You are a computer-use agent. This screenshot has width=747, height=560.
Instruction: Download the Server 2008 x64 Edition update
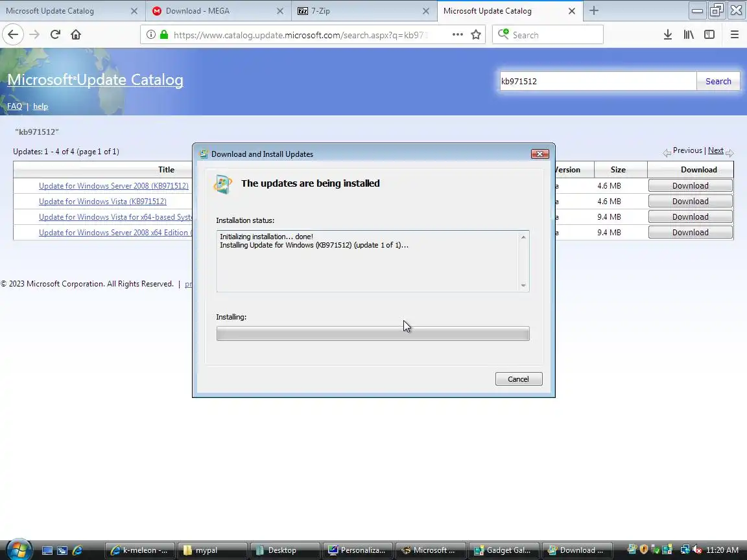[x=691, y=233]
